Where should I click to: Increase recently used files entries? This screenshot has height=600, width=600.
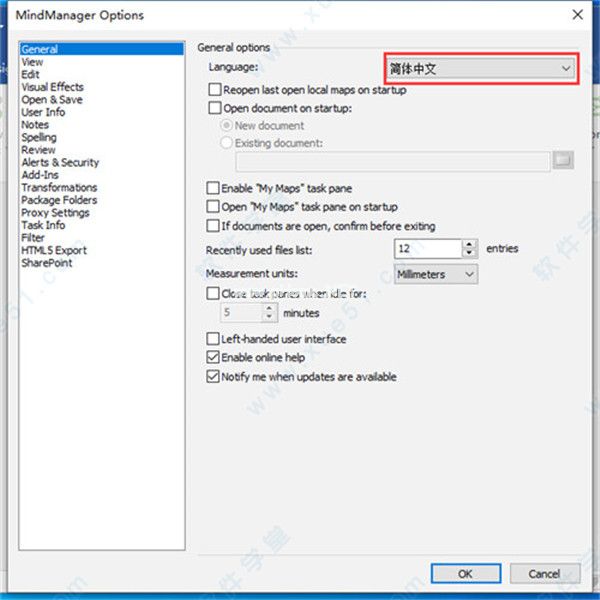(469, 244)
